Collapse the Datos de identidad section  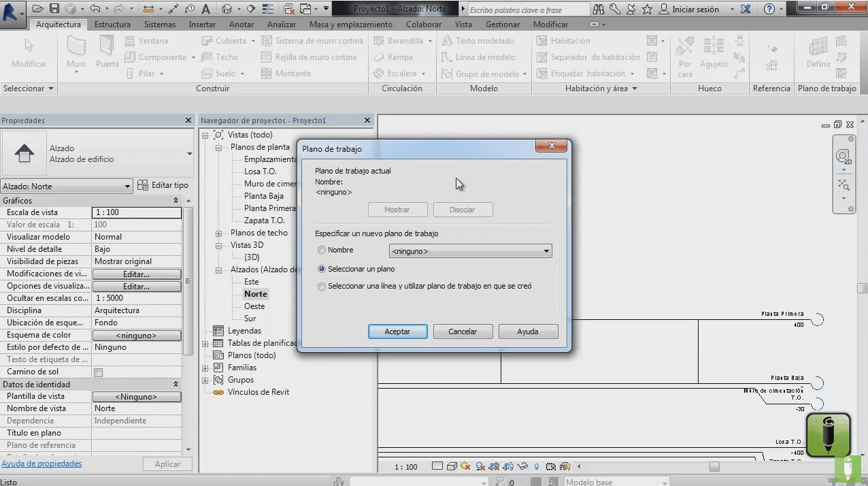pyautogui.click(x=176, y=385)
